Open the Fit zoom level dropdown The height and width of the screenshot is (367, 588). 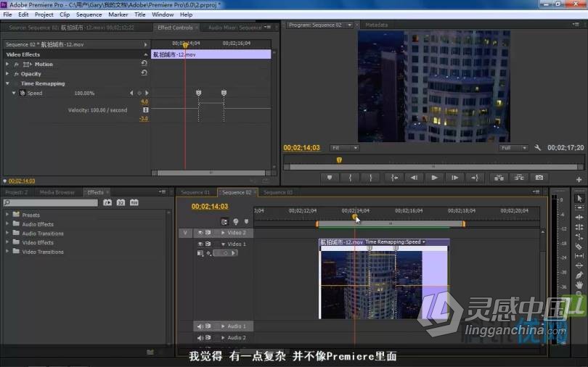coord(345,148)
